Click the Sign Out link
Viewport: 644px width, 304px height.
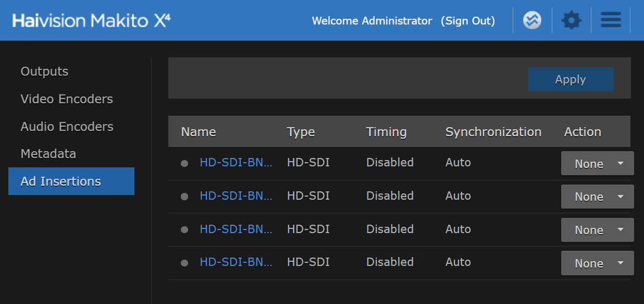(467, 21)
